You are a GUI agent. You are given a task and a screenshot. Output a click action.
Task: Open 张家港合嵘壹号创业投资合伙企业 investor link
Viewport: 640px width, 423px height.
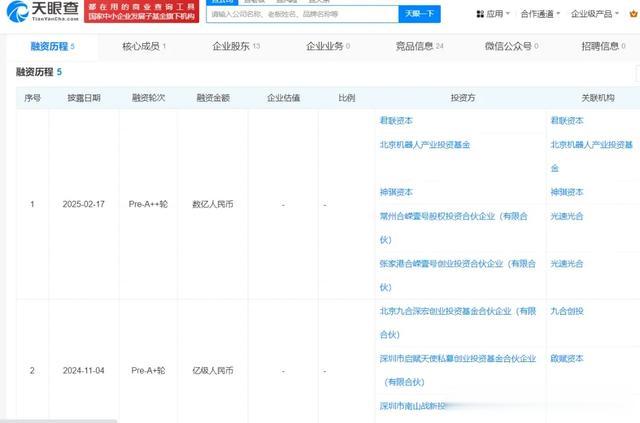point(458,275)
